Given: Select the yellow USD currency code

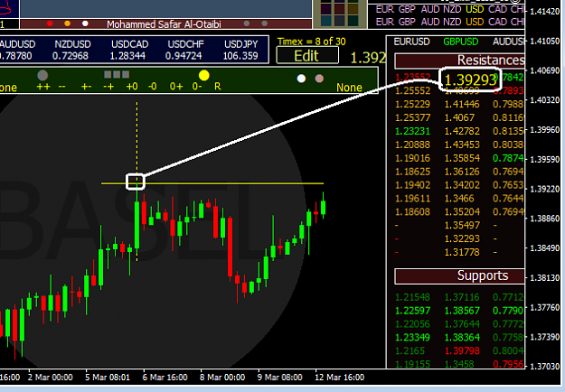Looking at the screenshot, I should click(x=475, y=9).
